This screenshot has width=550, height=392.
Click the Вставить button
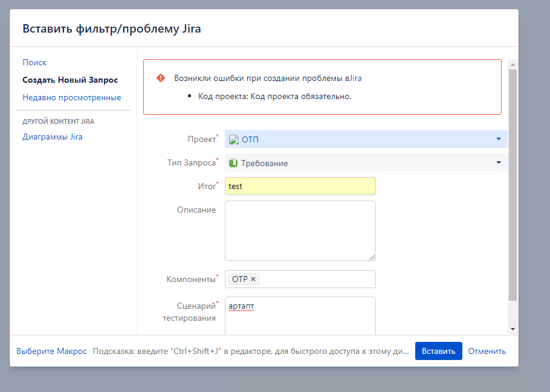click(438, 351)
